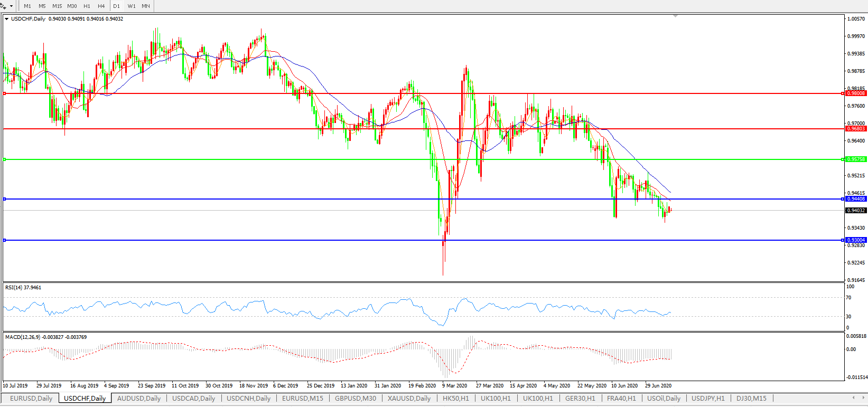
Task: Select red line handle at 0.98008
Action: [x=4, y=93]
